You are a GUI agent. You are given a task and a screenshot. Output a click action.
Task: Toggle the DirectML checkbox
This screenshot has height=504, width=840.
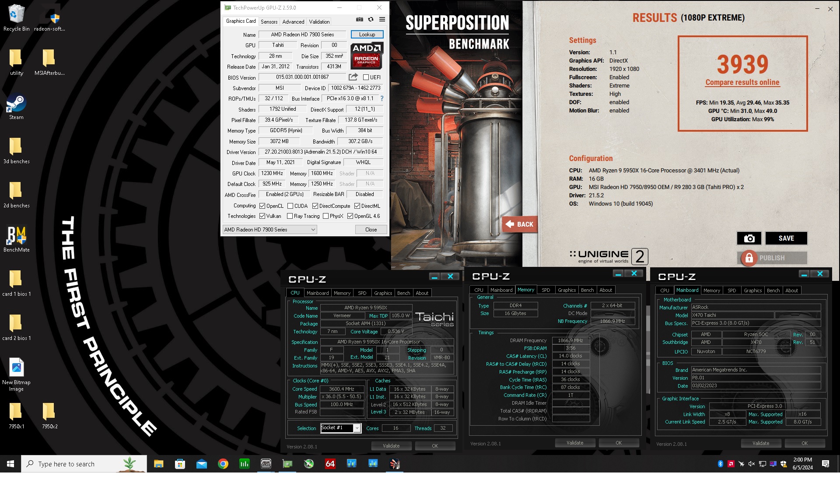[x=357, y=206]
